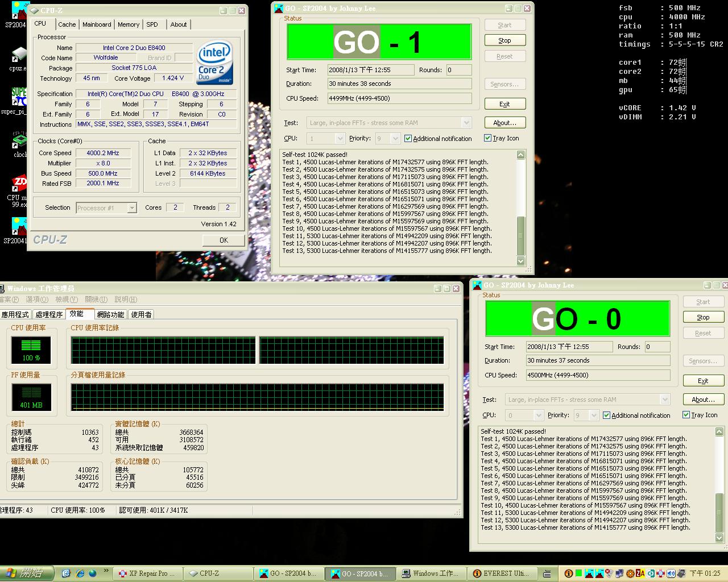Click the on-screen keyboard language bar icon
The image size is (728, 582).
point(547,573)
